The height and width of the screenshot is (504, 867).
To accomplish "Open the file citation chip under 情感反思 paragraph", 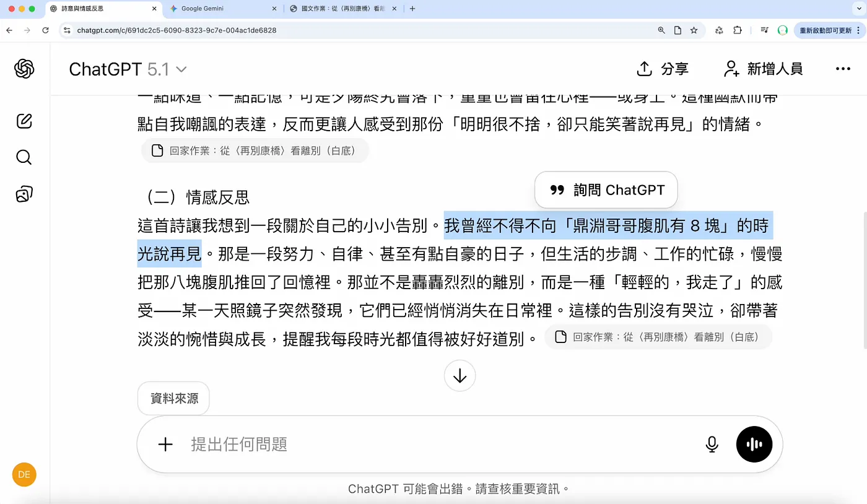I will [658, 337].
